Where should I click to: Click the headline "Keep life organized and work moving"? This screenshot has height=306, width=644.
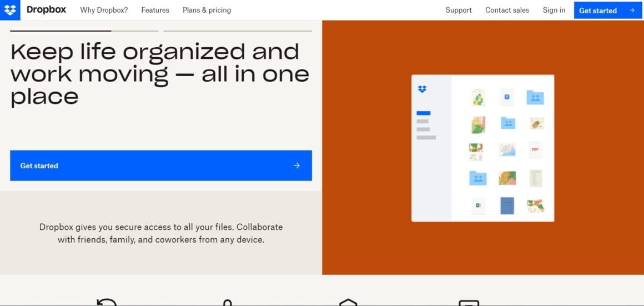pos(160,74)
